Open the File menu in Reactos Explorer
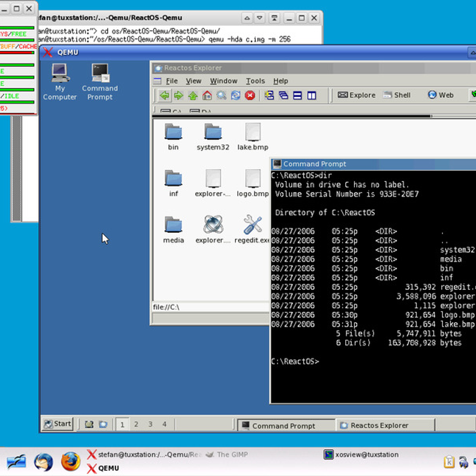The height and width of the screenshot is (476, 476). 171,81
